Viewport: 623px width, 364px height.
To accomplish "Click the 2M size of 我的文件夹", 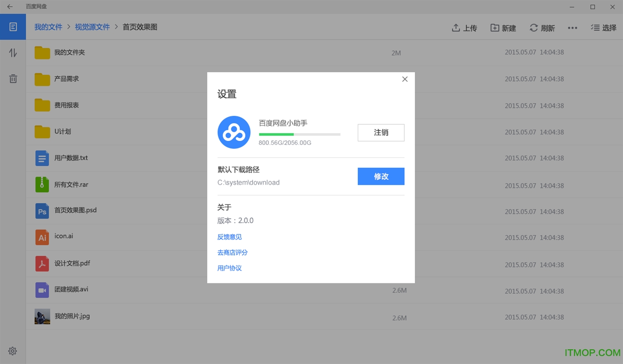I will (x=396, y=53).
